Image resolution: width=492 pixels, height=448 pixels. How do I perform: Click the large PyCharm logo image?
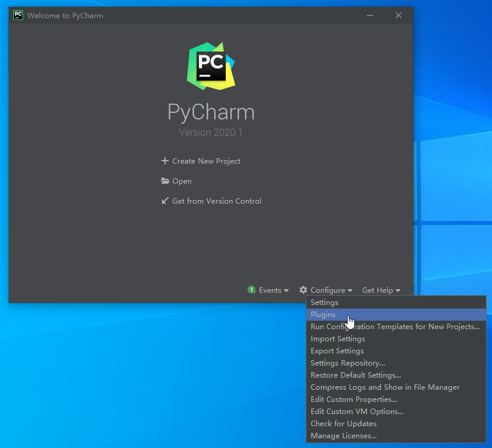[211, 66]
